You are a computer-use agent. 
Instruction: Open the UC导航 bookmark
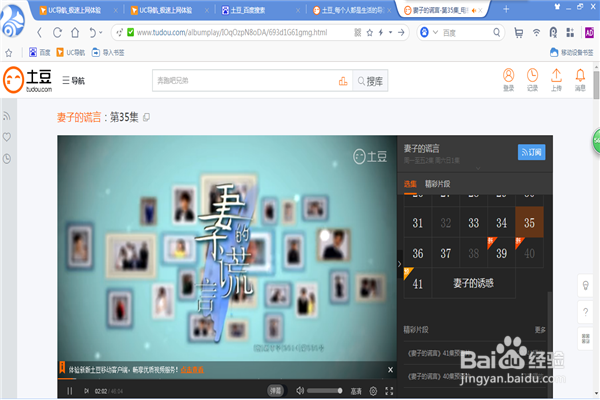tap(71, 52)
